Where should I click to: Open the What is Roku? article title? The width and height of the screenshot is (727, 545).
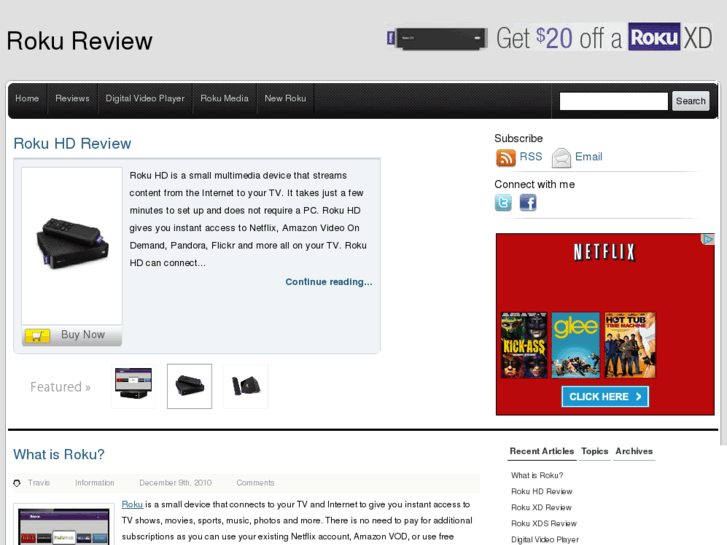(x=59, y=454)
